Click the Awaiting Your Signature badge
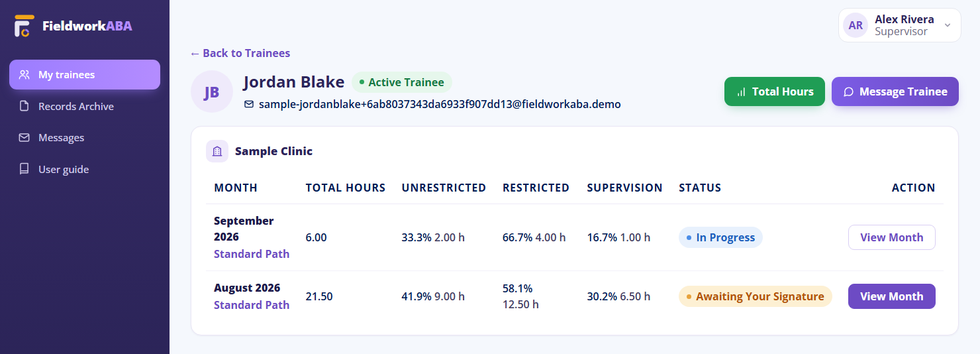This screenshot has height=354, width=980. pyautogui.click(x=755, y=296)
